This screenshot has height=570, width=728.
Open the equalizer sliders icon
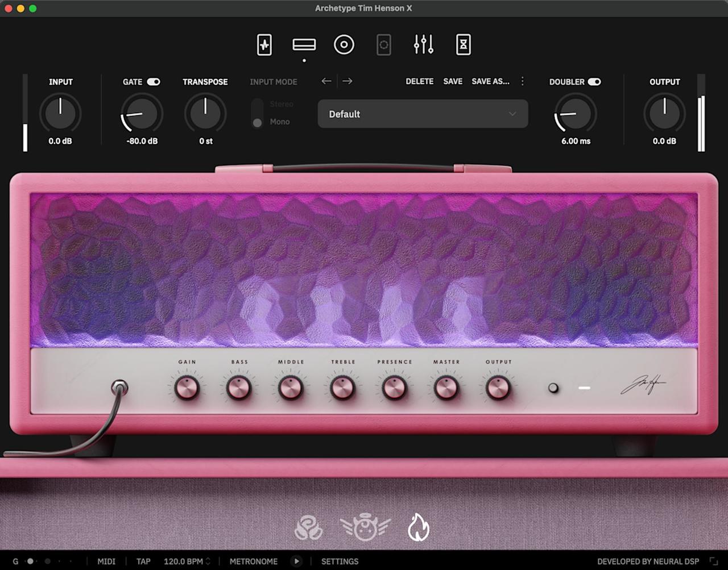pos(424,45)
